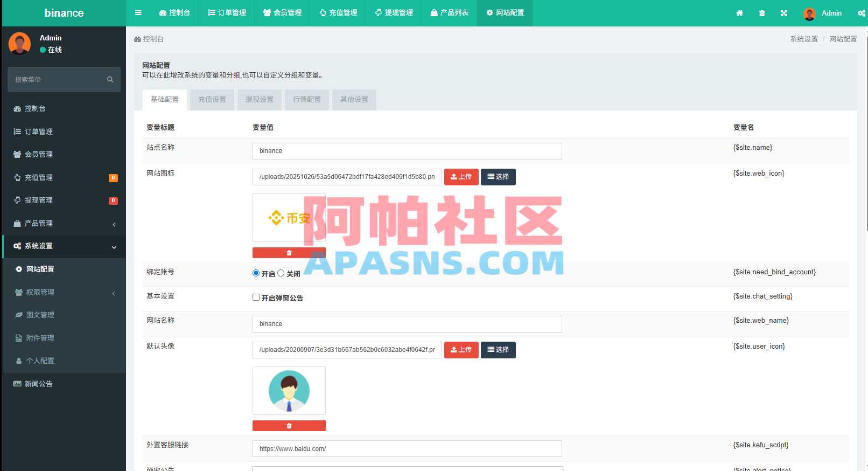Collapse the 系统设置 sidebar menu

pyautogui.click(x=64, y=246)
